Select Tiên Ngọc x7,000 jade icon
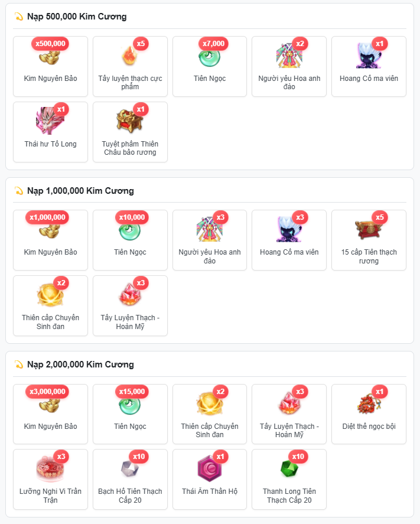 coord(210,57)
